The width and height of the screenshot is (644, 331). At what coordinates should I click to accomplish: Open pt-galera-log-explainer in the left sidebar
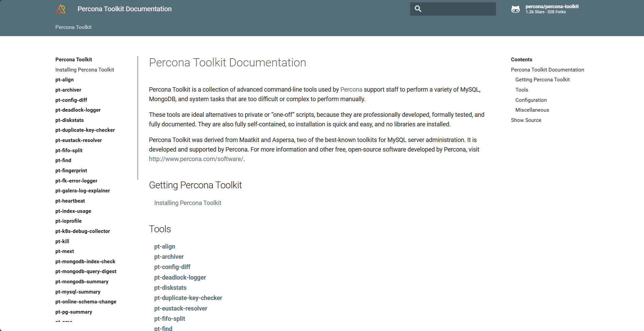(x=83, y=191)
